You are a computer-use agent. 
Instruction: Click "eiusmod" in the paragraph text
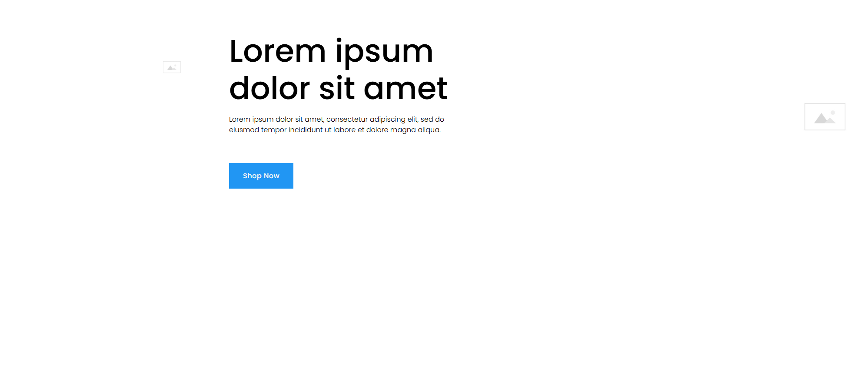pos(244,130)
